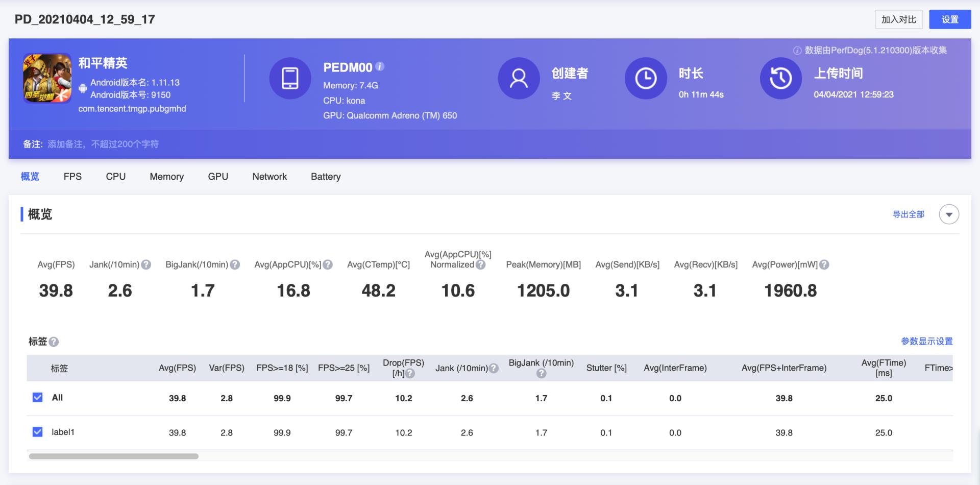
Task: Click the FPS>=25 [%] column header
Action: pyautogui.click(x=344, y=368)
